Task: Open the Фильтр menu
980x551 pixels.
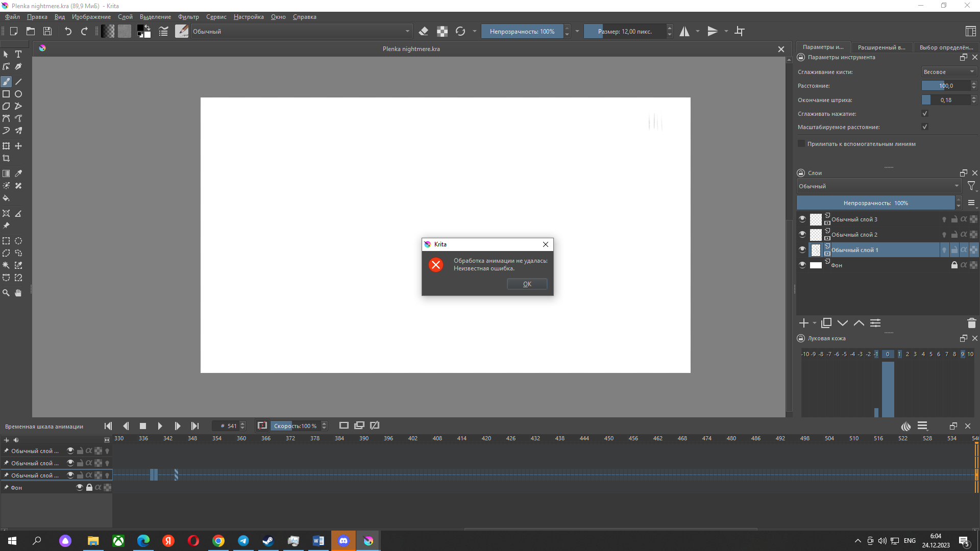Action: pos(188,17)
